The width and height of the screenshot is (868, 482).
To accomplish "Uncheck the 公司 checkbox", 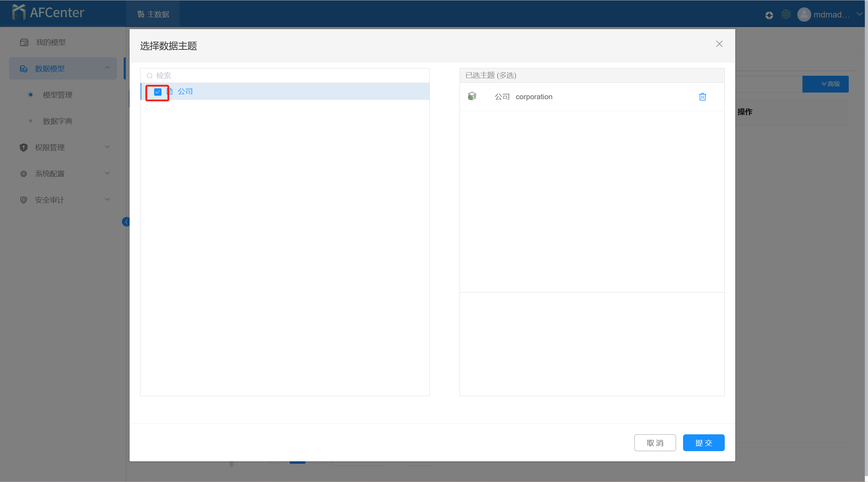I will pos(158,92).
